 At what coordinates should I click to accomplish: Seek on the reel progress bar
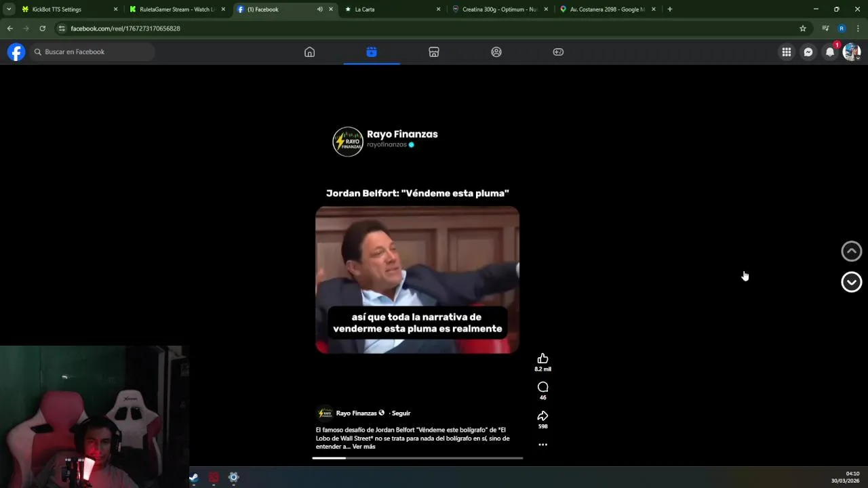tap(417, 458)
